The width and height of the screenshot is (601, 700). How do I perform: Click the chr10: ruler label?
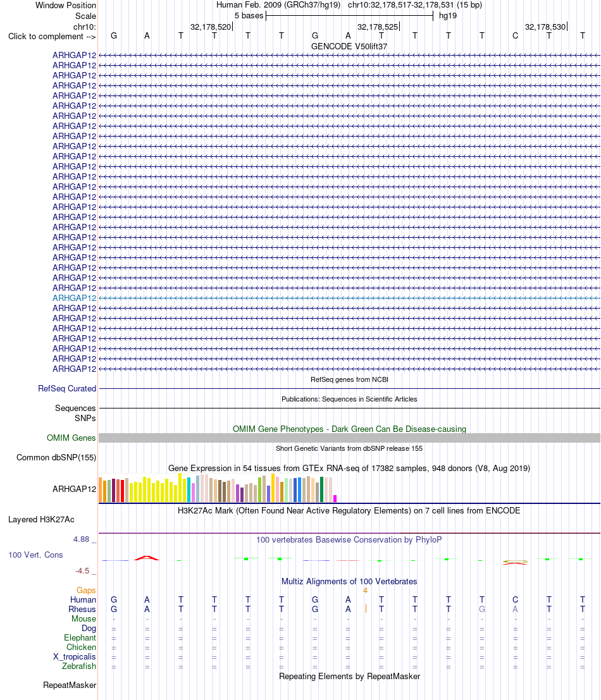(x=84, y=27)
